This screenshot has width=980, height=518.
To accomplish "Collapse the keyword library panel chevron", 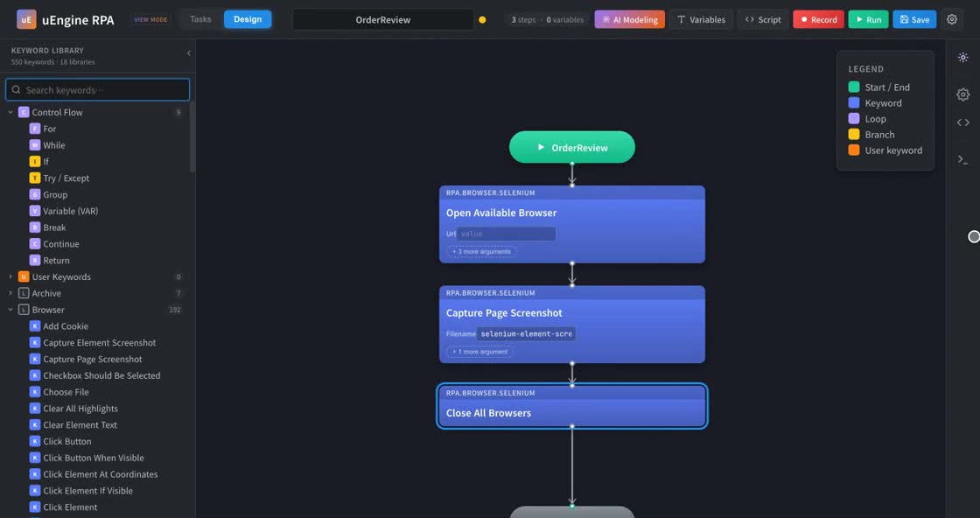I will point(189,53).
